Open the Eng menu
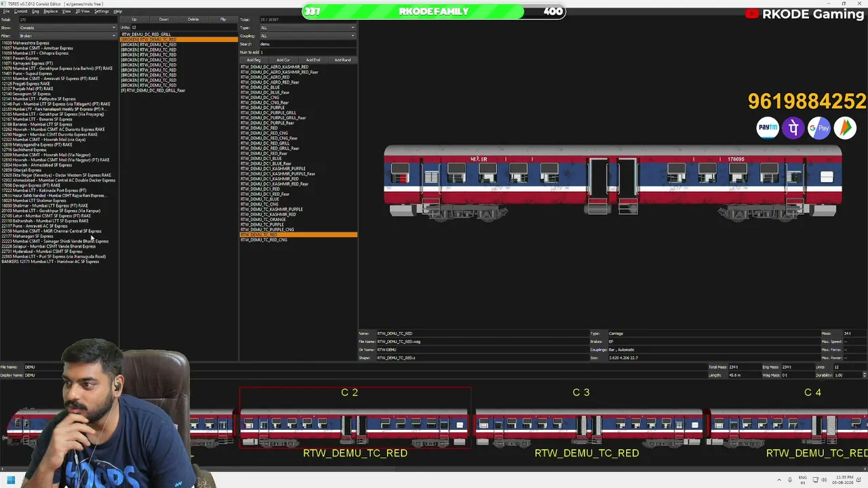The image size is (868, 488). click(x=35, y=12)
